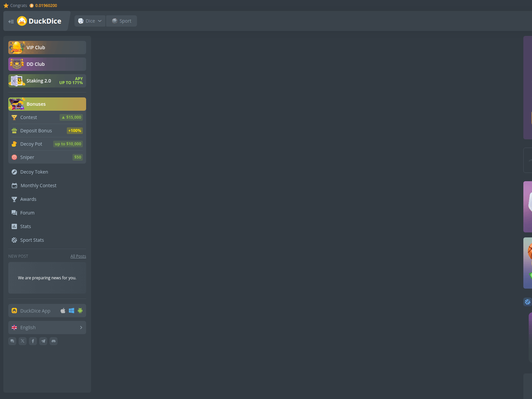Open the DD Club banner

pos(47,64)
